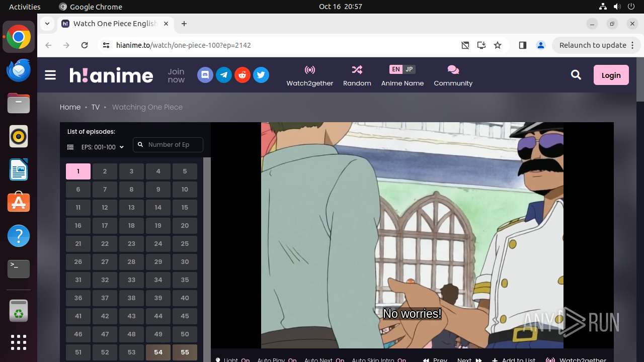Open Chrome side panel icon

point(522,45)
